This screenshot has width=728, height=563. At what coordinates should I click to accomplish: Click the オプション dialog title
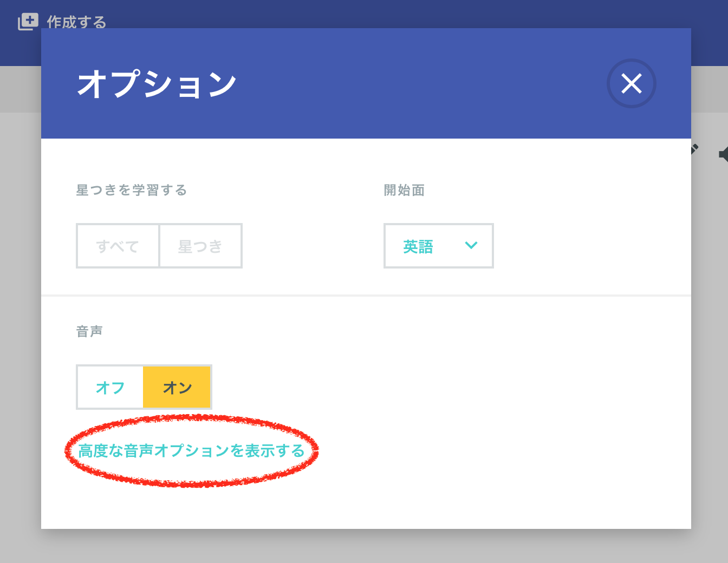coord(157,84)
